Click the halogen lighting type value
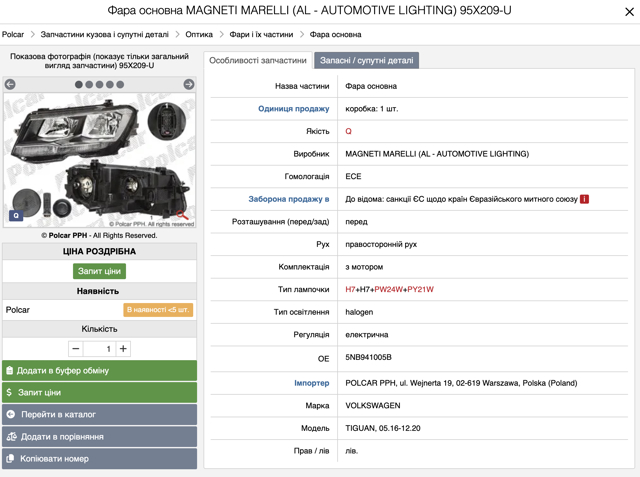The image size is (640, 477). click(x=359, y=312)
